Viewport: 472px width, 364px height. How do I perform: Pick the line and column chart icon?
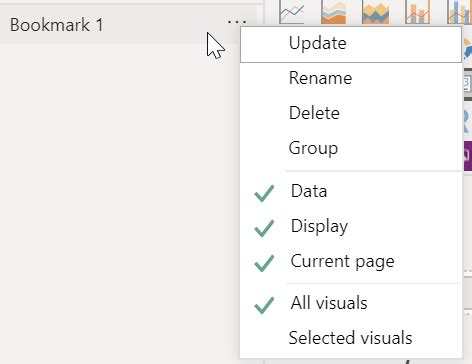[418, 12]
